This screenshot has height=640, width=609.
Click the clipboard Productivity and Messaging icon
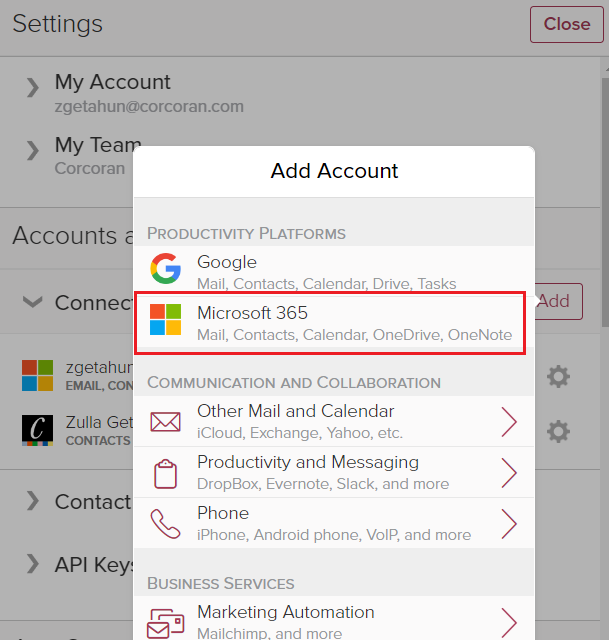(165, 472)
